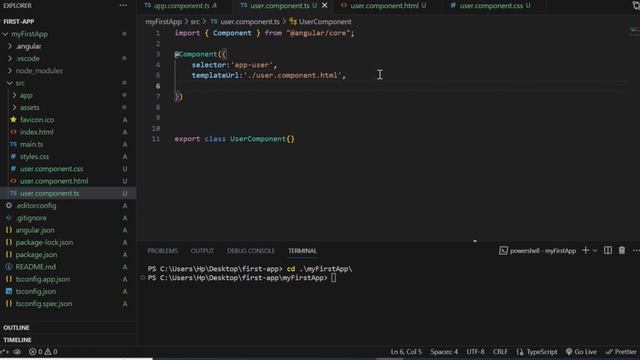This screenshot has height=360, width=640.
Task: Open the OUTPUT panel tab
Action: click(x=202, y=251)
